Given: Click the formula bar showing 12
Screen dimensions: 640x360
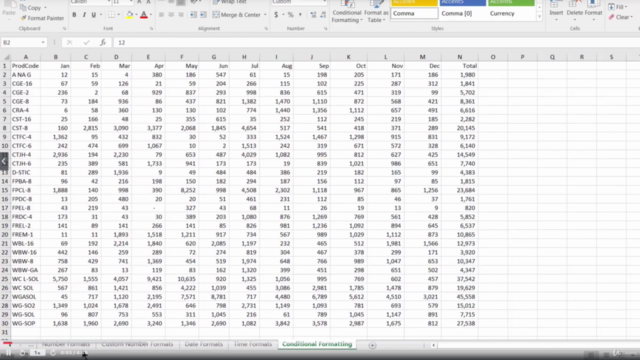Looking at the screenshot, I should coord(376,42).
